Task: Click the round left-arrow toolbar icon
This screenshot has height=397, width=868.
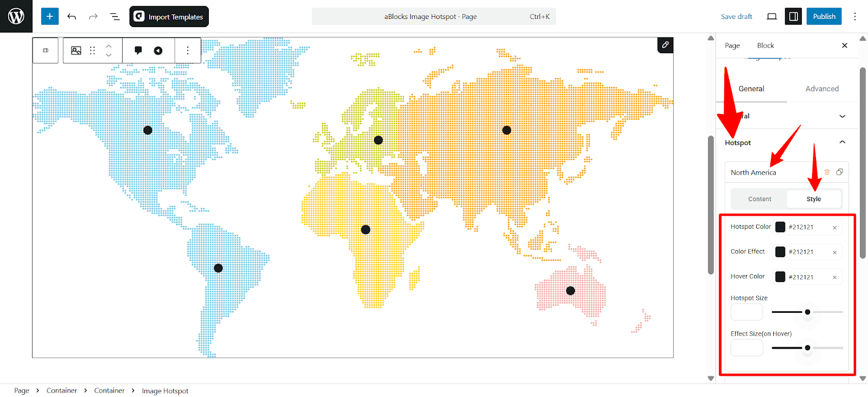Action: coord(158,50)
